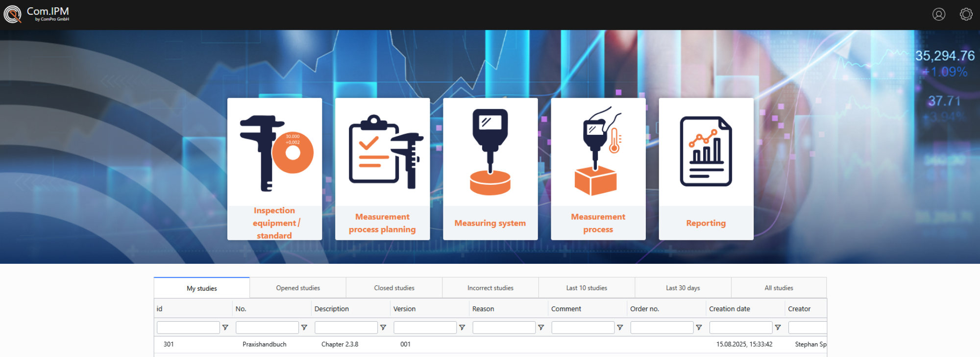The height and width of the screenshot is (357, 980).
Task: Open the Description column filter menu
Action: click(x=383, y=328)
